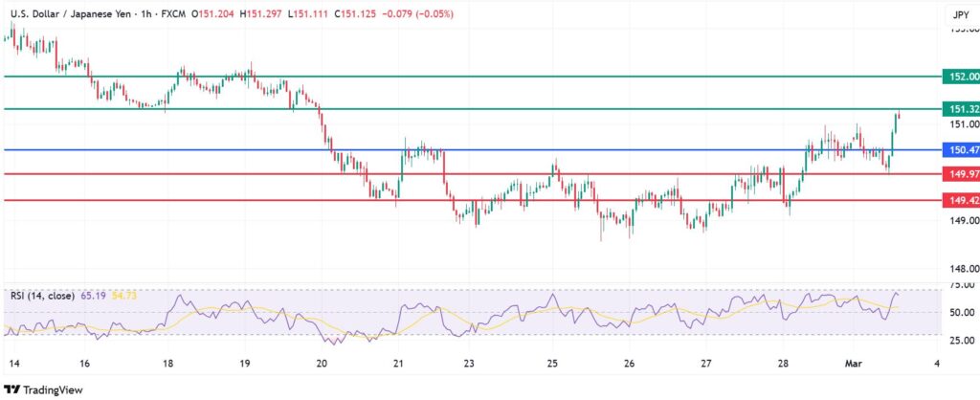Click the 151.00 price axis tick

coord(960,124)
